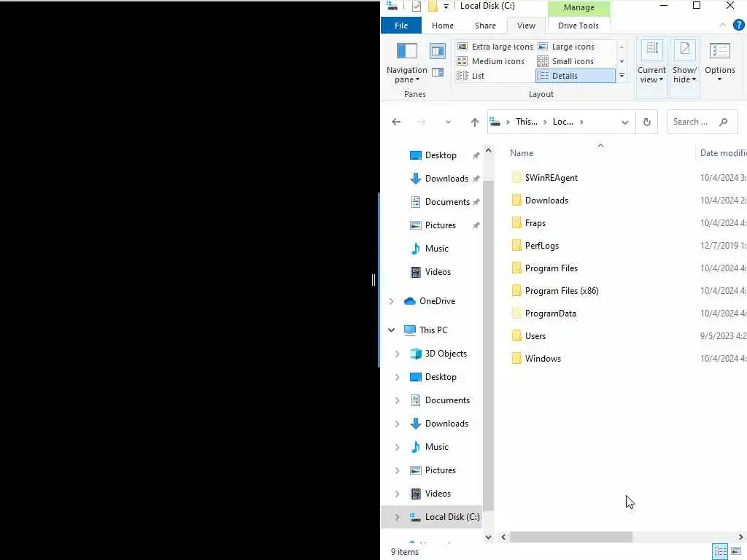Switch to List layout

pyautogui.click(x=471, y=76)
